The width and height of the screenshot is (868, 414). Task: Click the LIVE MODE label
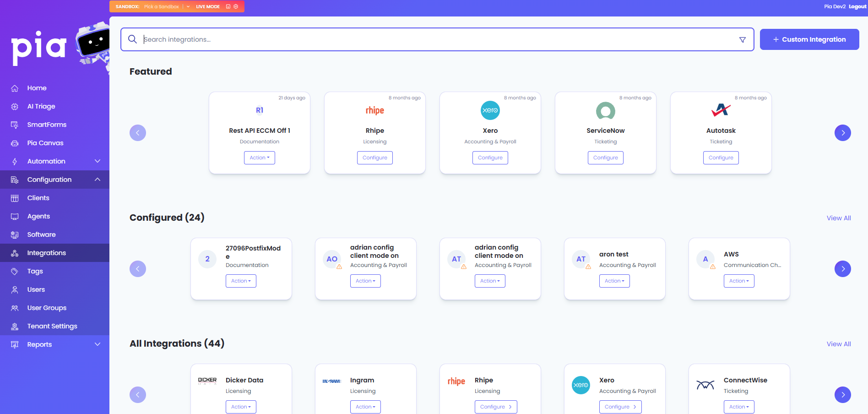pyautogui.click(x=208, y=6)
